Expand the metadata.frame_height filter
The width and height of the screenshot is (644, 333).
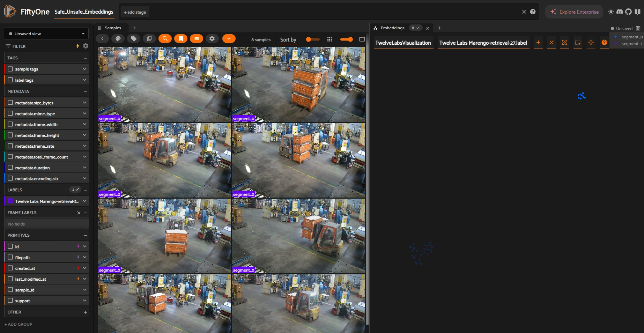click(84, 135)
